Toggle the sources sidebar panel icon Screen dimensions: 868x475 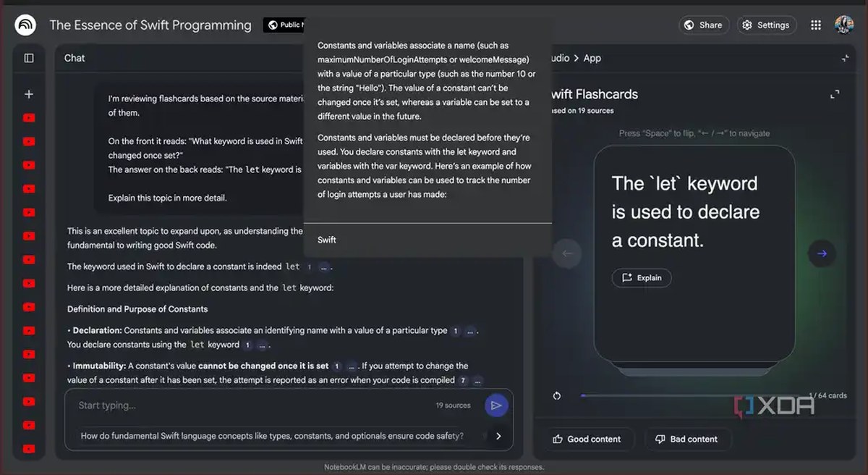29,58
